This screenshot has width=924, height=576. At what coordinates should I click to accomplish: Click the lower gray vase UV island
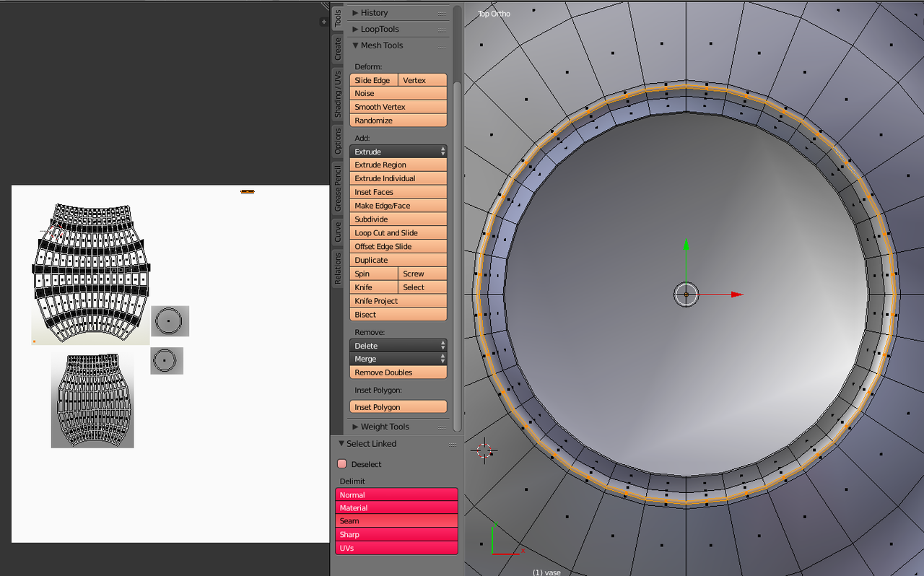click(92, 401)
